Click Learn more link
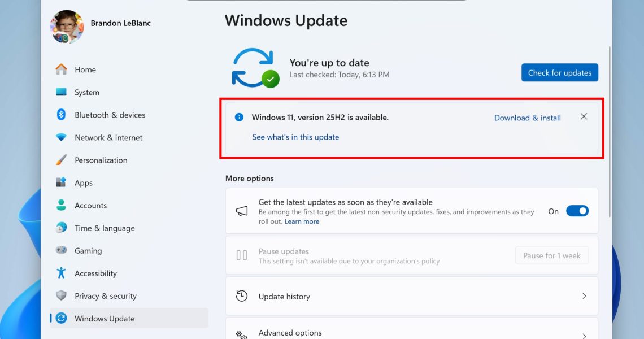 point(302,221)
